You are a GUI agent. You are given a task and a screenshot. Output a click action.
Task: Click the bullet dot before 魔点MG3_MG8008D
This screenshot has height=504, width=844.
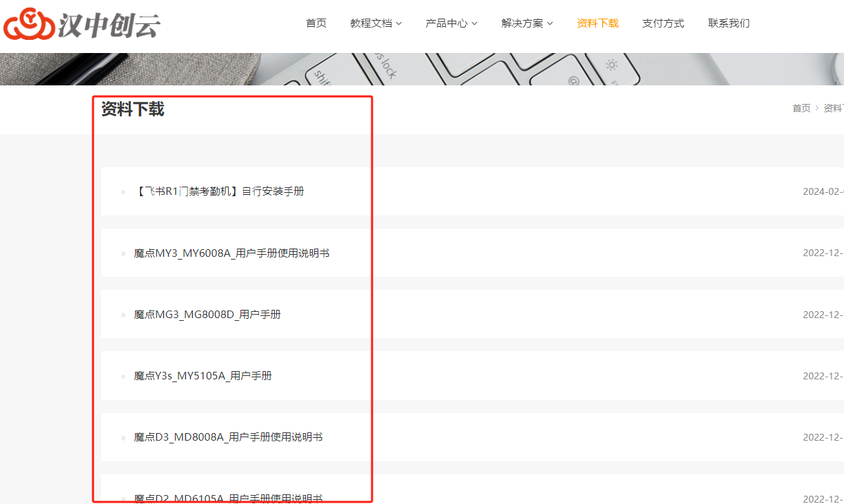tap(123, 315)
